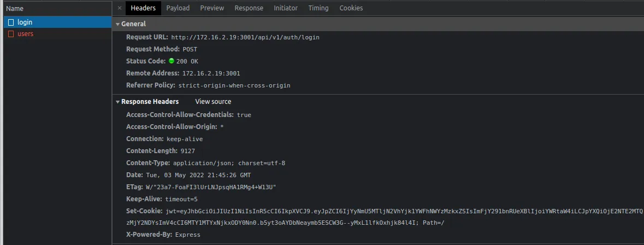Select the login request row
The image size is (644, 245).
click(55, 22)
